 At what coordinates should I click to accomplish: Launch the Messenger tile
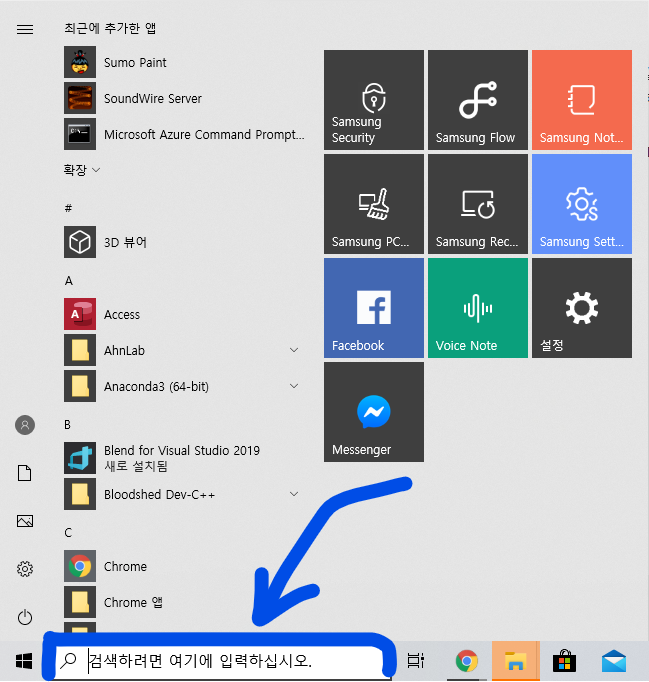(x=374, y=412)
